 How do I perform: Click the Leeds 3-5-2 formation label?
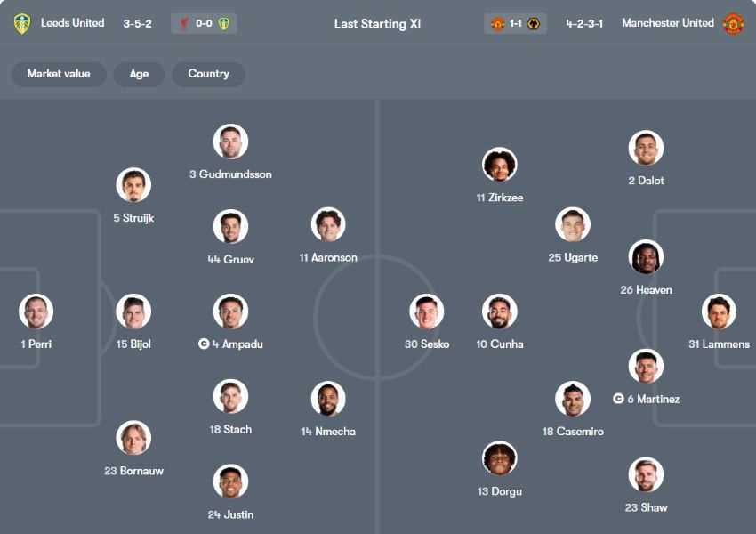tap(137, 24)
